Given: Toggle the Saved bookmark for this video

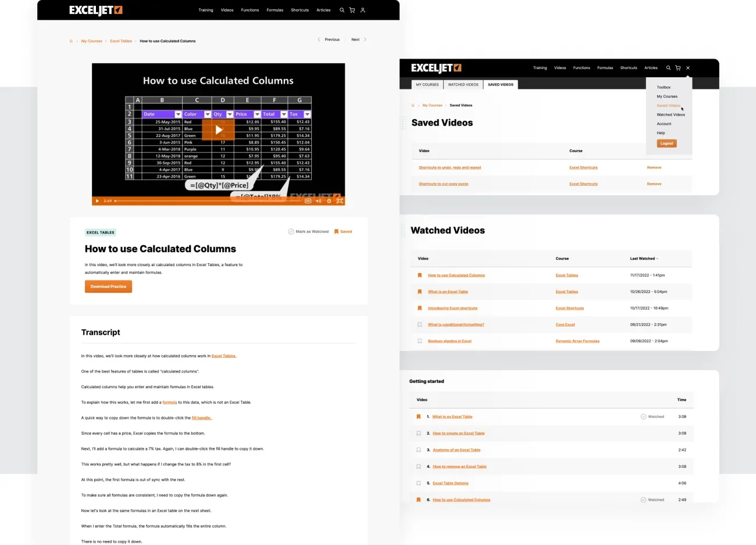Looking at the screenshot, I should click(343, 231).
